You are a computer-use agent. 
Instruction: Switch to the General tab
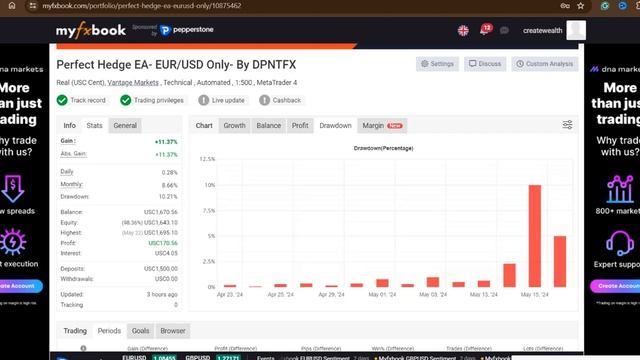coord(125,125)
